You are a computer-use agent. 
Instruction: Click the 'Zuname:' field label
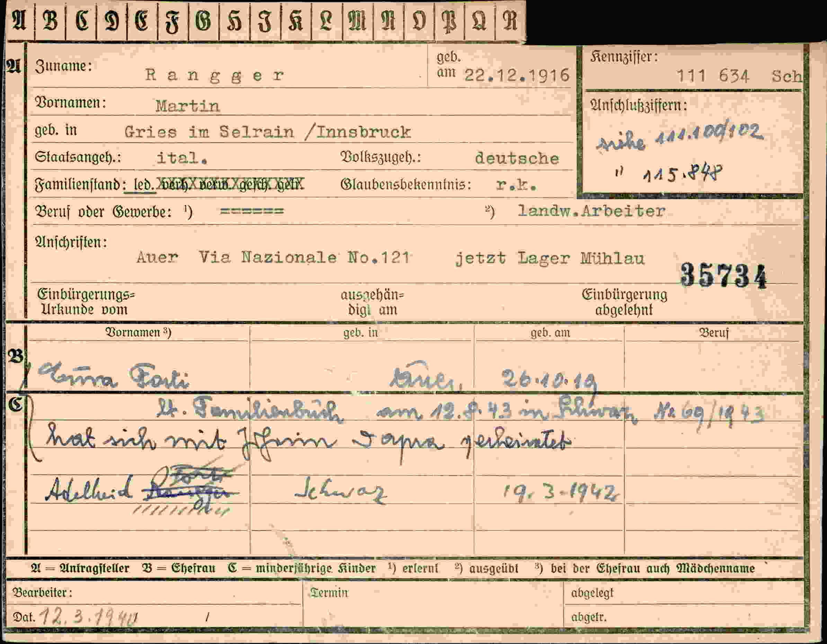coord(64,66)
